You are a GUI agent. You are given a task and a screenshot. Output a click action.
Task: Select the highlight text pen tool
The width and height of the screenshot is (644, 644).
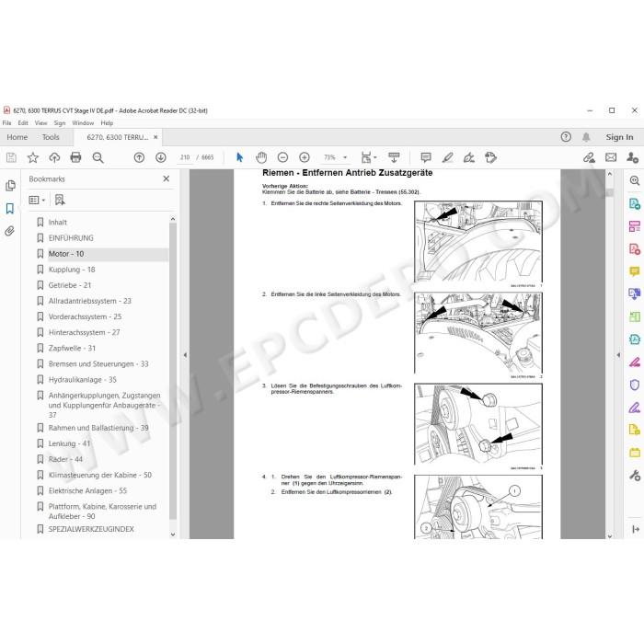(448, 157)
